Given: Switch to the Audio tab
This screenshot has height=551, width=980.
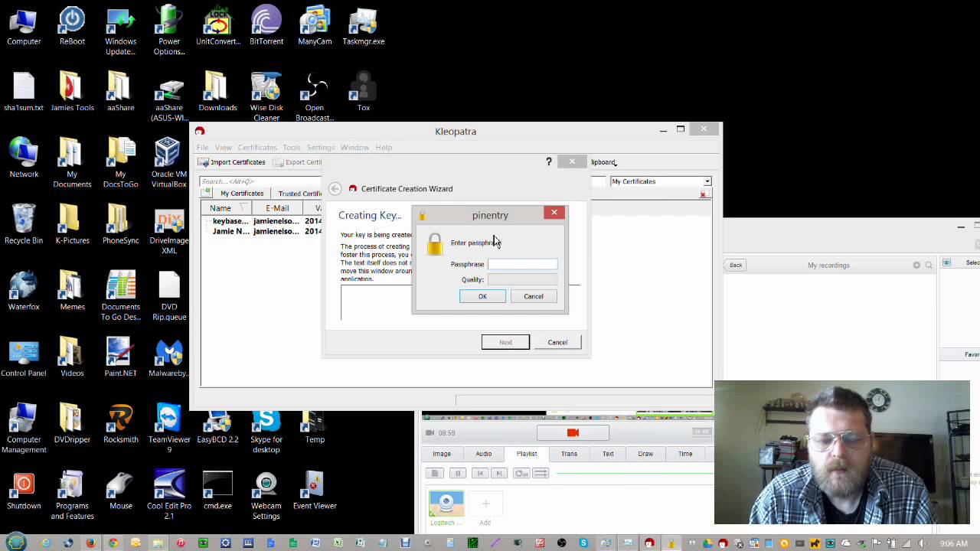Looking at the screenshot, I should (x=484, y=454).
